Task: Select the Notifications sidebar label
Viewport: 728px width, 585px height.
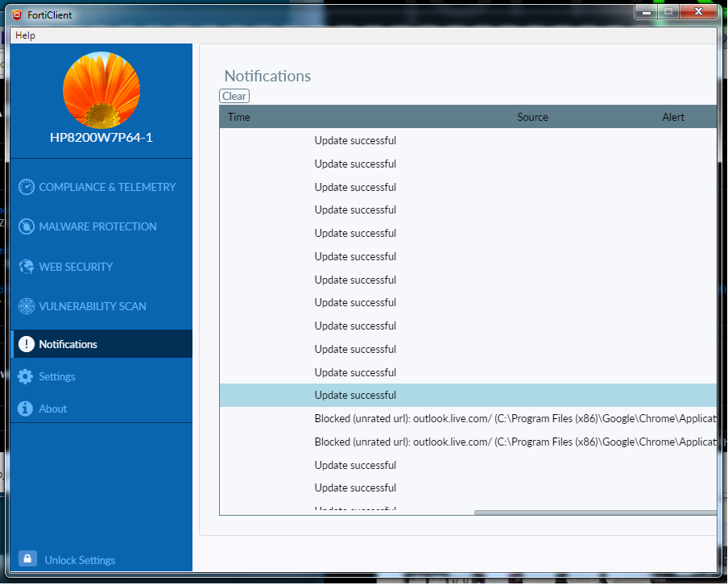Action: coord(68,345)
